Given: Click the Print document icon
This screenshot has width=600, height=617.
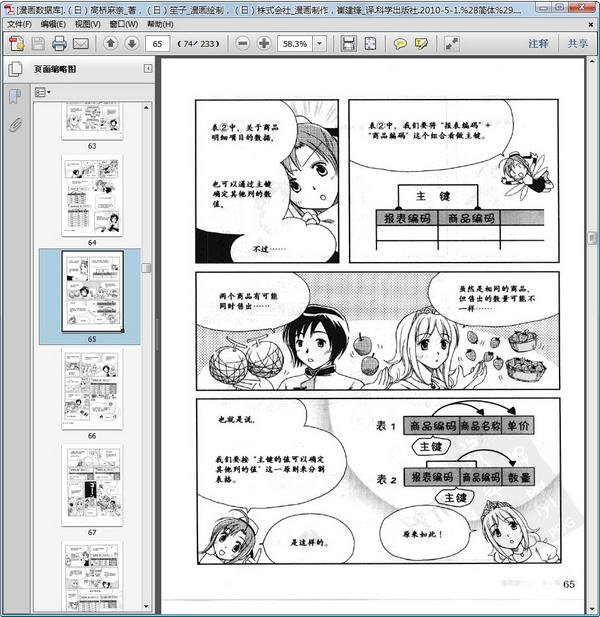Looking at the screenshot, I should pos(59,43).
